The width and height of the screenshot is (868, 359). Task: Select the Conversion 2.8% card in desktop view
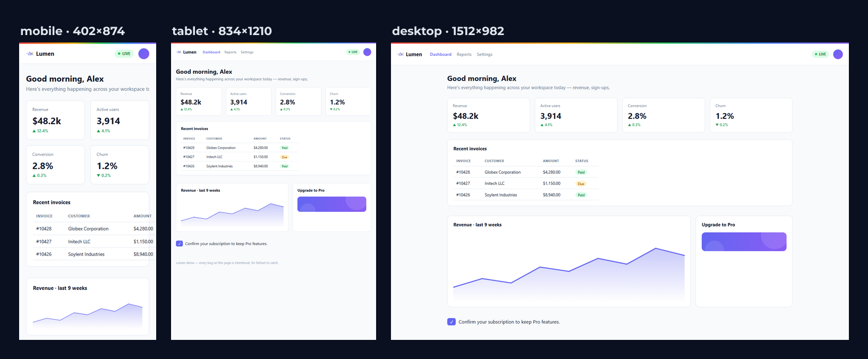point(663,115)
